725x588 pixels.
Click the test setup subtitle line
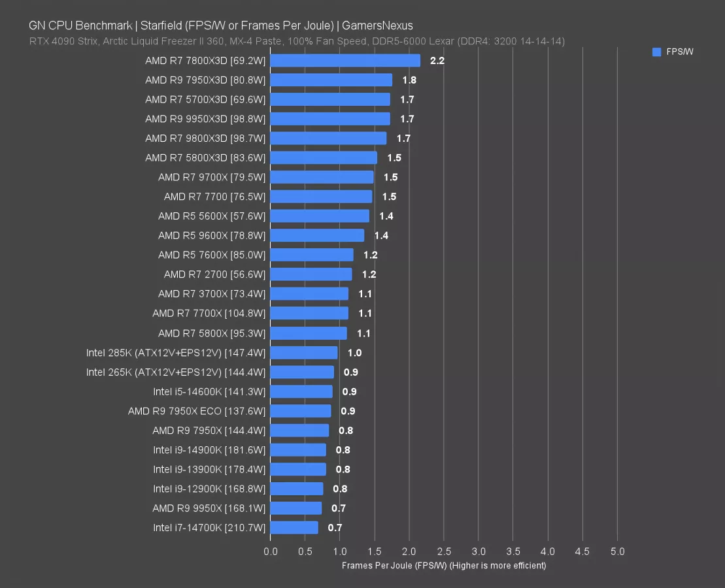click(x=297, y=41)
